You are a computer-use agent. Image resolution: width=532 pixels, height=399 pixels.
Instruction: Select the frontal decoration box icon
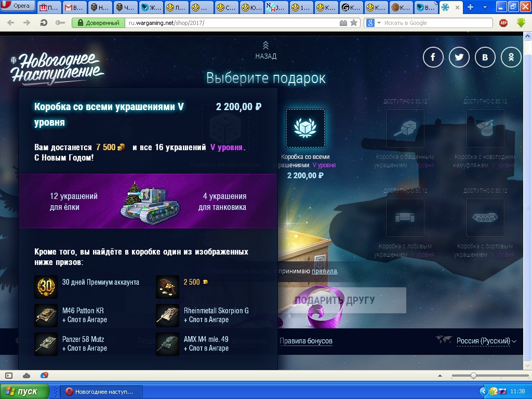tap(405, 218)
